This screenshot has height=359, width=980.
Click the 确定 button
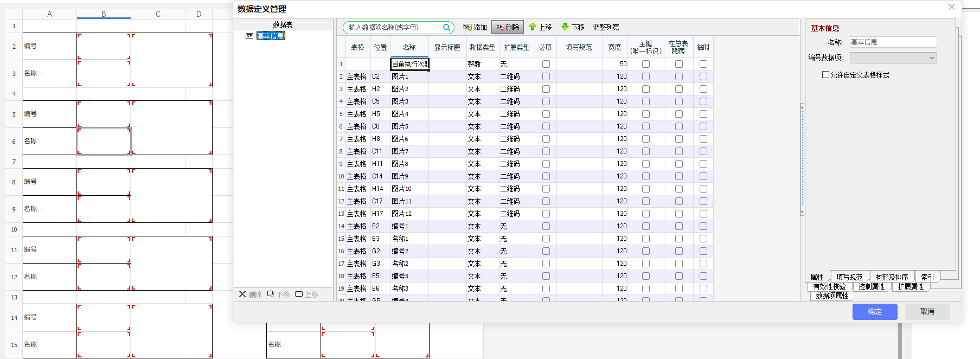[x=874, y=312]
